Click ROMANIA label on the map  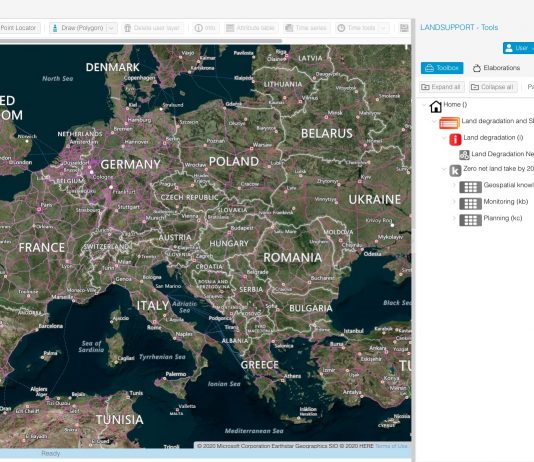pyautogui.click(x=293, y=258)
